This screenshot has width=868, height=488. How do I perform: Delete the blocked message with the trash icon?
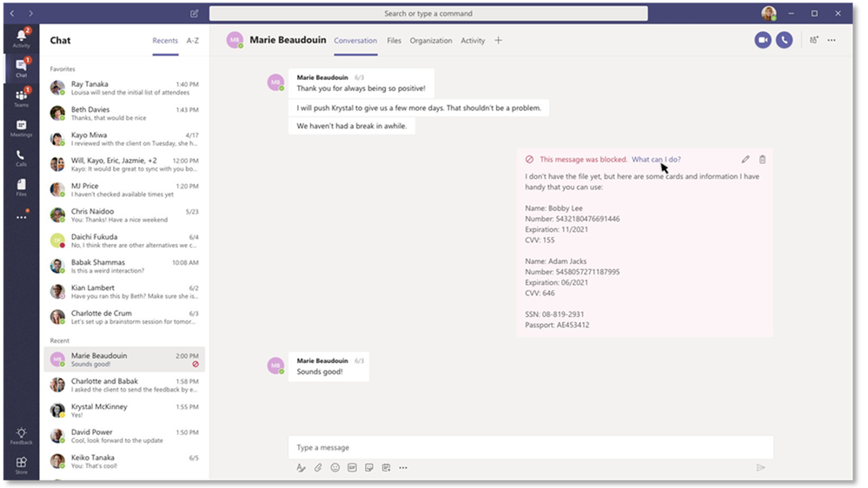[762, 160]
